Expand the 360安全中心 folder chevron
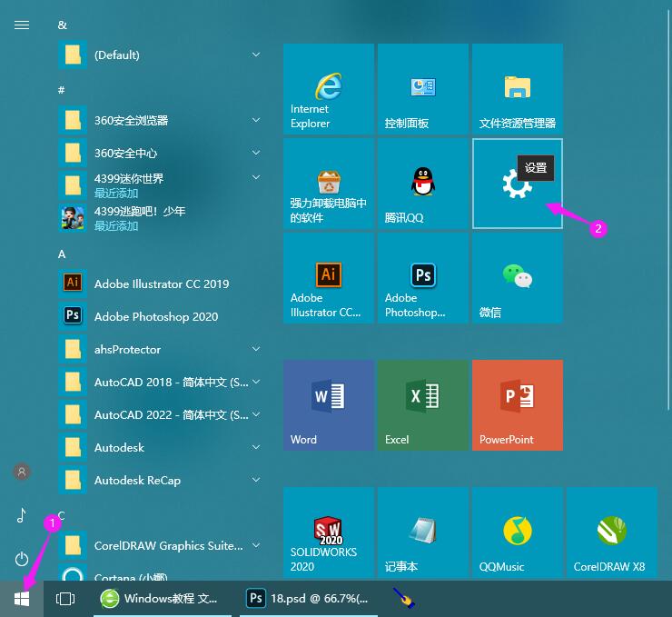This screenshot has width=672, height=617. coord(256,153)
